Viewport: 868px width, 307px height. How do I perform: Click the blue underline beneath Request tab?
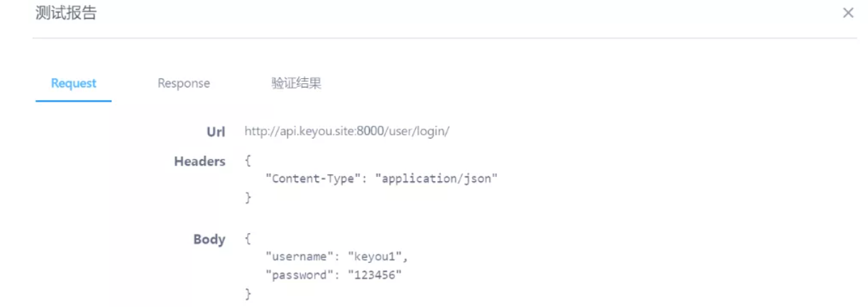point(74,101)
